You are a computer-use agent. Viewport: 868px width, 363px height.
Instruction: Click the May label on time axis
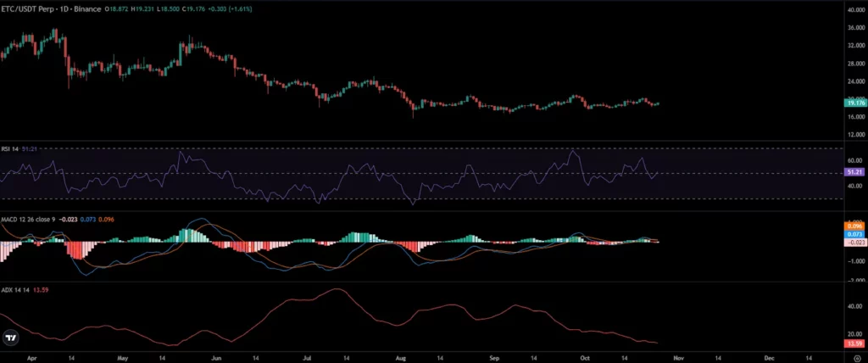point(124,358)
